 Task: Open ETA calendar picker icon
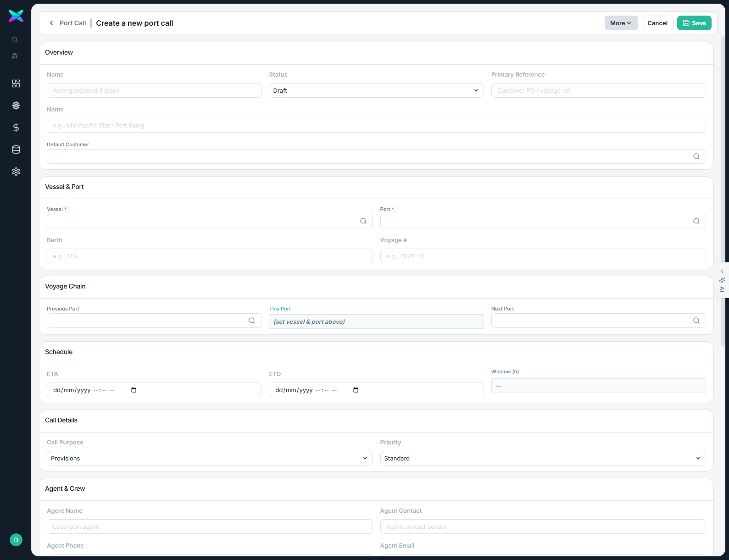134,390
